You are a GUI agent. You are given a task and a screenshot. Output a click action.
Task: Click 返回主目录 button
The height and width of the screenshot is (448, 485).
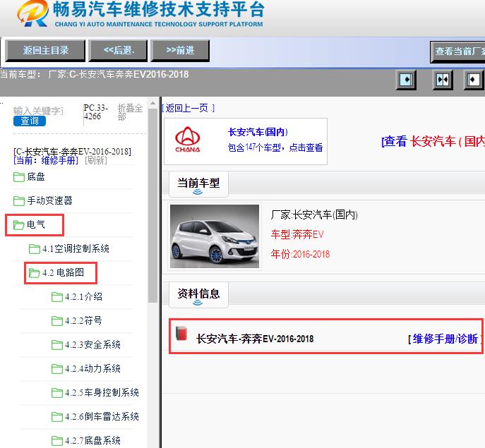(45, 50)
